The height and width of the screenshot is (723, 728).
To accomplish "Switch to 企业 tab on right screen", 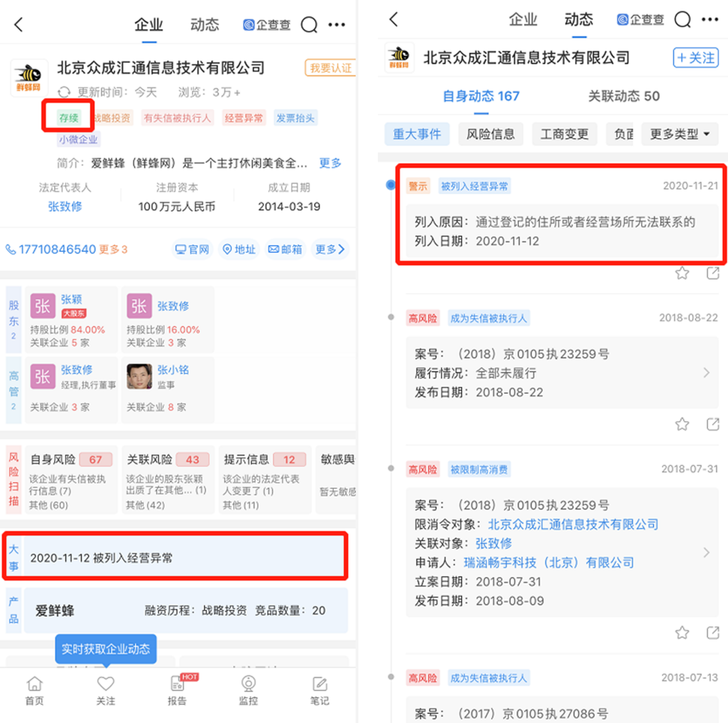I will click(523, 19).
